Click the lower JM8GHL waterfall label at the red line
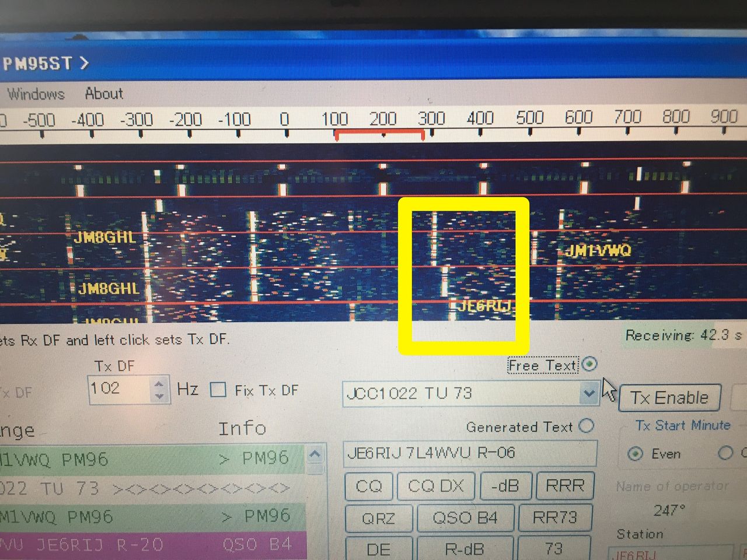 click(x=109, y=288)
